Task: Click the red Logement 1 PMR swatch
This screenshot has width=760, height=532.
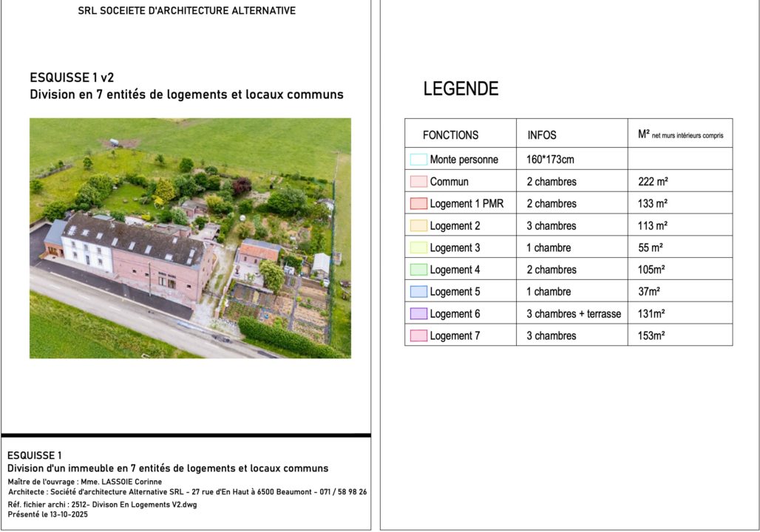Action: click(418, 204)
